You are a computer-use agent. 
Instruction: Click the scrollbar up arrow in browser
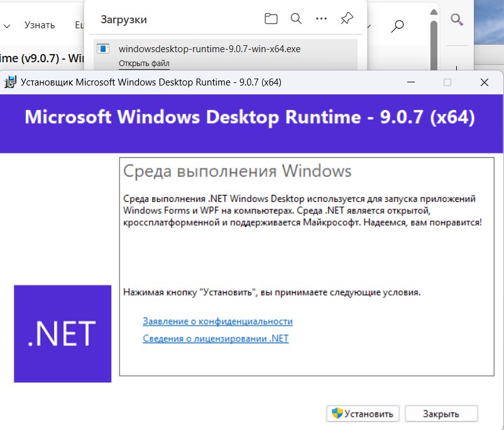(434, 12)
